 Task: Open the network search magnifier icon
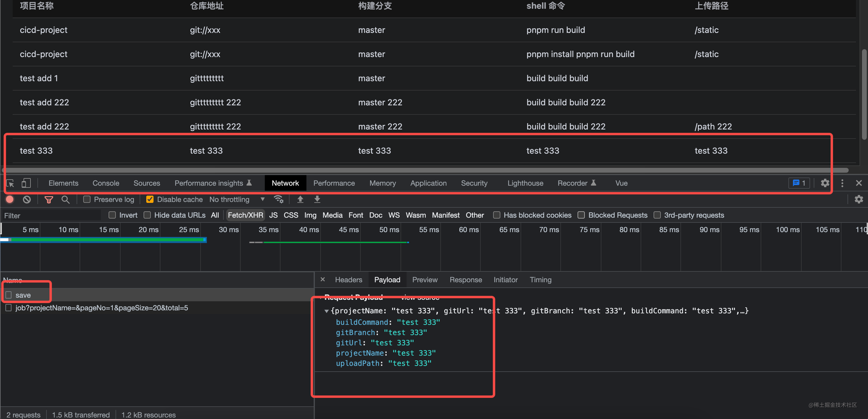[65, 199]
